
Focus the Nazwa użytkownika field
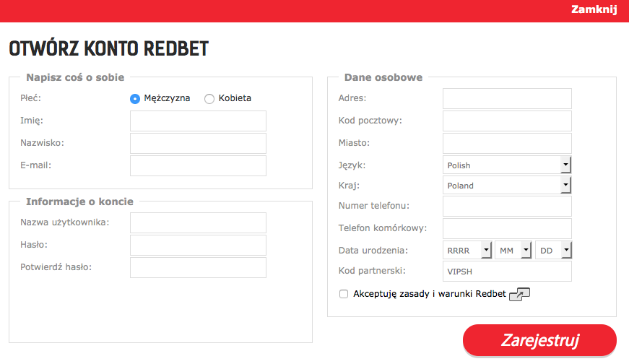coord(198,222)
